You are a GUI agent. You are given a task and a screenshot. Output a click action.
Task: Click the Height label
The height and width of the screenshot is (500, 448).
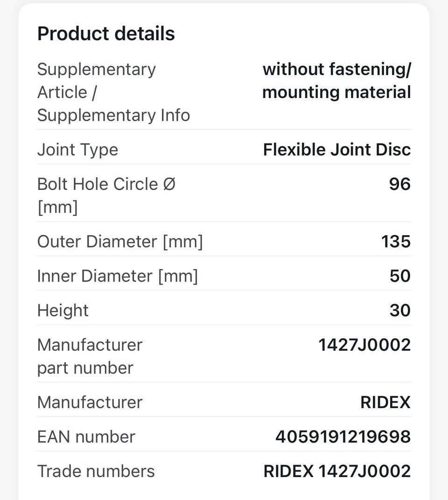point(63,311)
